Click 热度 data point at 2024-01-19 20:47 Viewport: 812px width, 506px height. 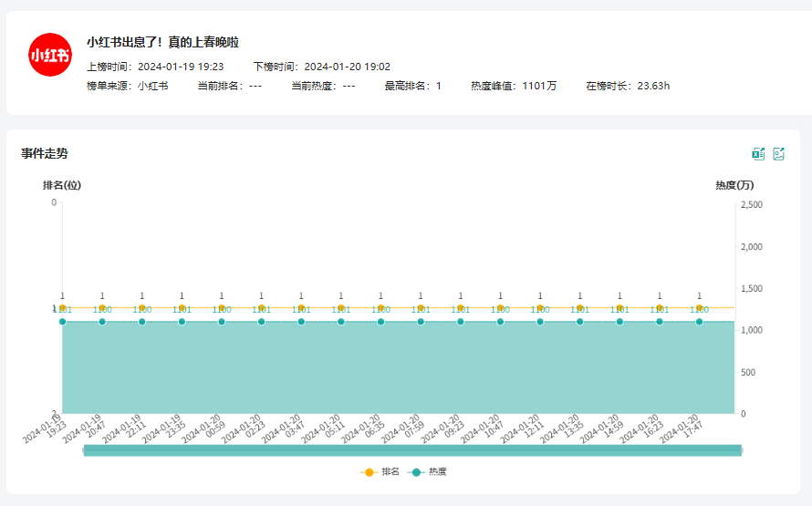102,322
